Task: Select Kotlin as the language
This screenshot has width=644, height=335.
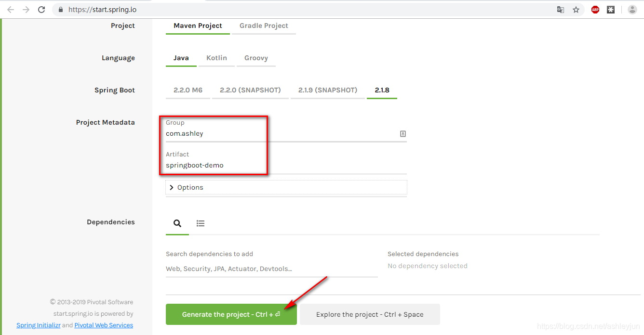Action: [x=216, y=58]
